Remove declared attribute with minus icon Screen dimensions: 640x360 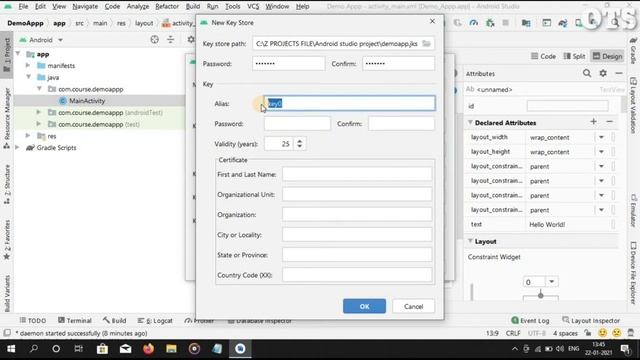pos(609,122)
